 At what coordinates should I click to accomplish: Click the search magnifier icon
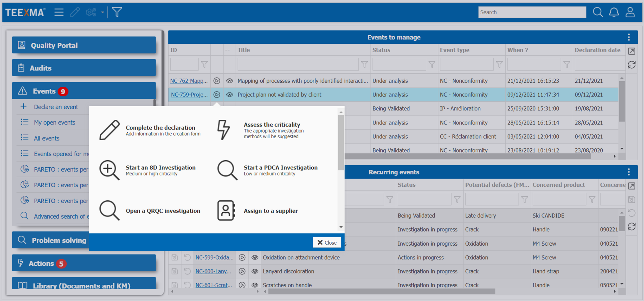coord(598,12)
